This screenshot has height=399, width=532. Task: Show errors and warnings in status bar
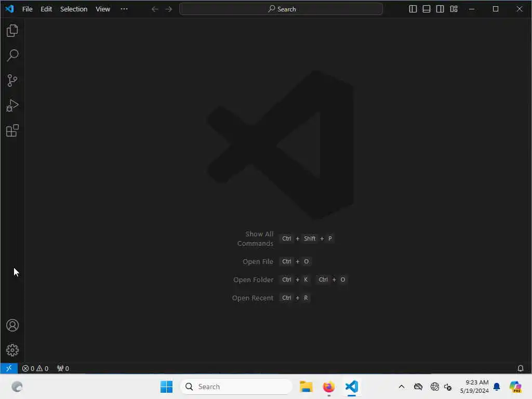(35, 368)
